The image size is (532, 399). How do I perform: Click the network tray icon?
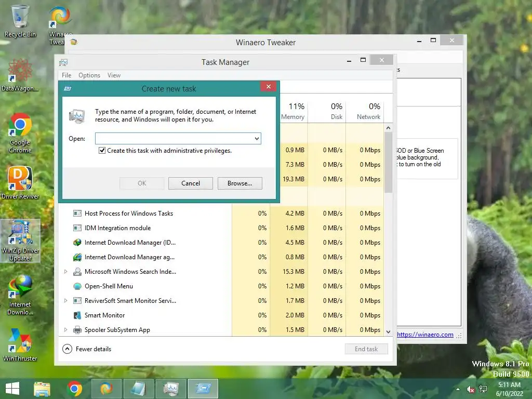[483, 389]
